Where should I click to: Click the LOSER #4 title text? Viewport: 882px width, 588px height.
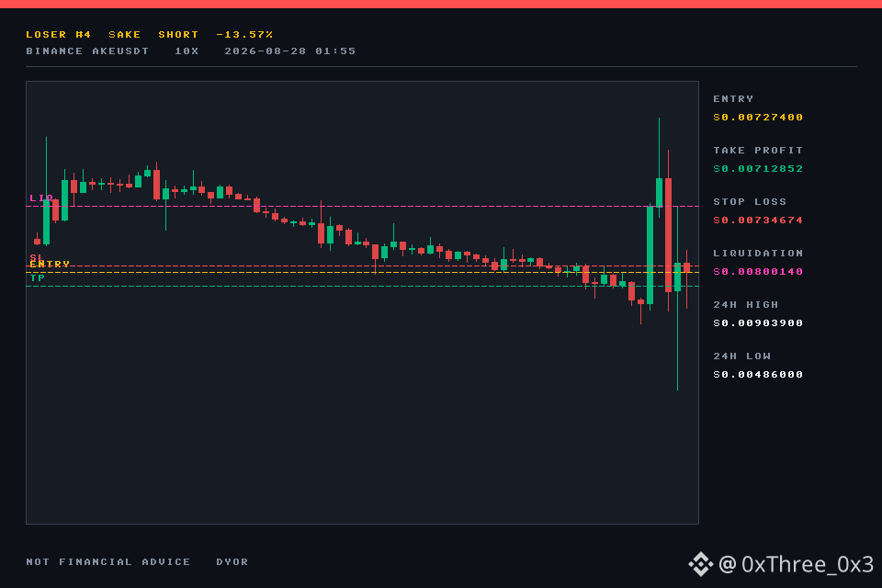point(59,35)
